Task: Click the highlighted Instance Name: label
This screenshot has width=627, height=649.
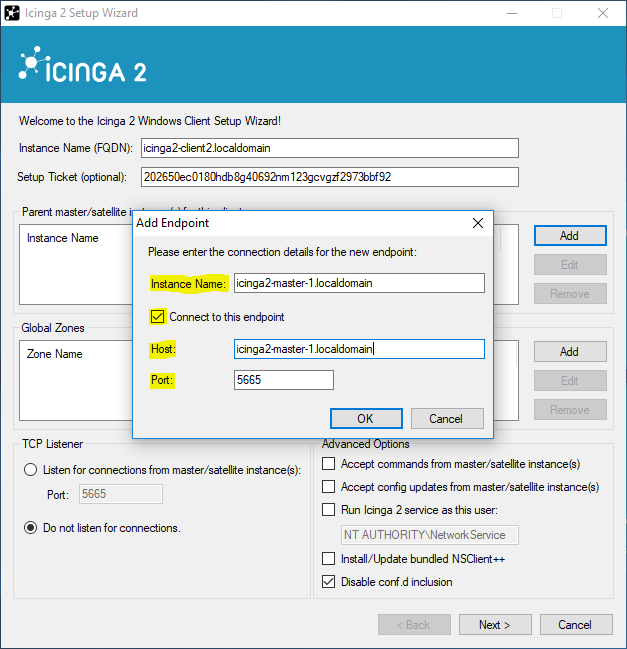Action: pos(188,284)
